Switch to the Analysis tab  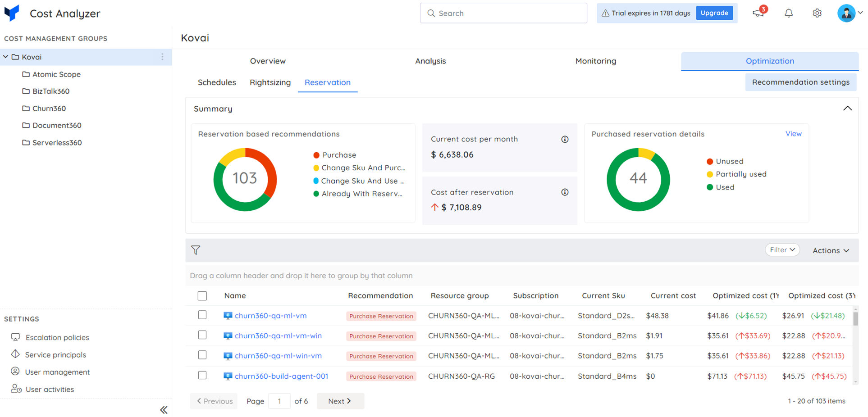tap(430, 61)
